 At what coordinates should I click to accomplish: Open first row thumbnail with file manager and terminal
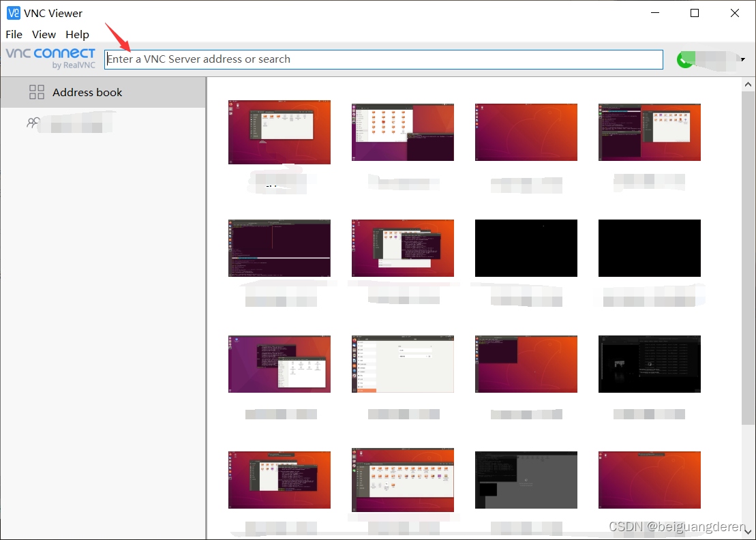point(403,132)
